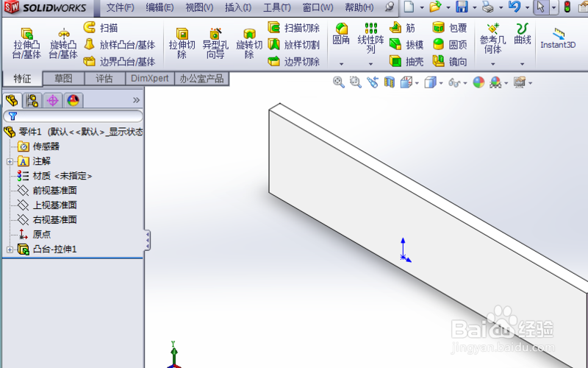The height and width of the screenshot is (368, 588).
Task: Open the 插入(I) menu
Action: pyautogui.click(x=238, y=7)
